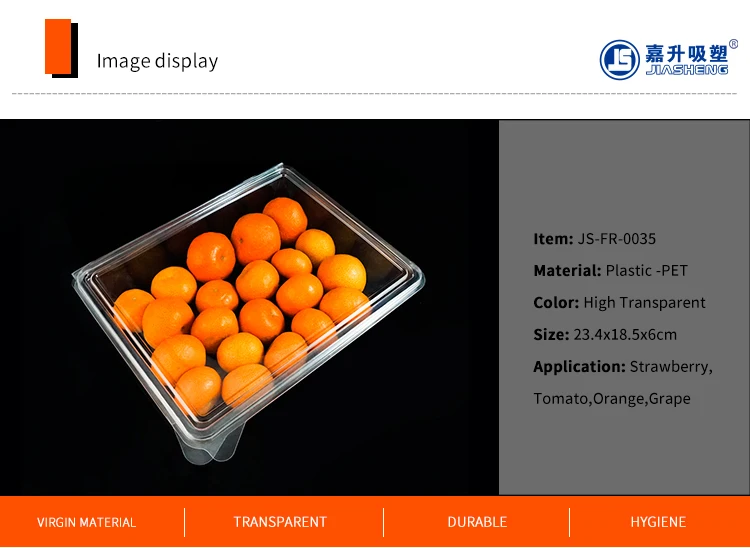Image resolution: width=750 pixels, height=548 pixels.
Task: Click the Chinese characters in the logo
Action: click(x=686, y=54)
